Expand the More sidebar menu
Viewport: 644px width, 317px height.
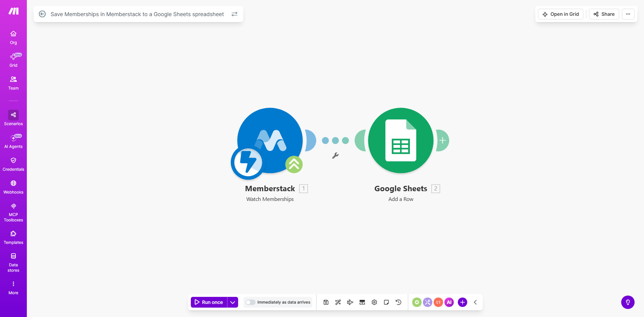point(13,288)
